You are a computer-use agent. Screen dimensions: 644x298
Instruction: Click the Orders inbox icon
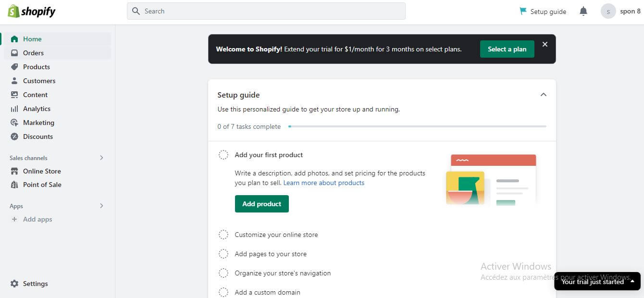tap(14, 53)
